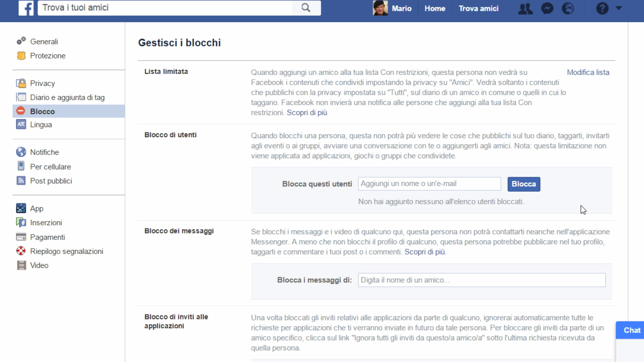This screenshot has height=362, width=644.
Task: Expand the account dropdown arrow
Action: click(619, 8)
